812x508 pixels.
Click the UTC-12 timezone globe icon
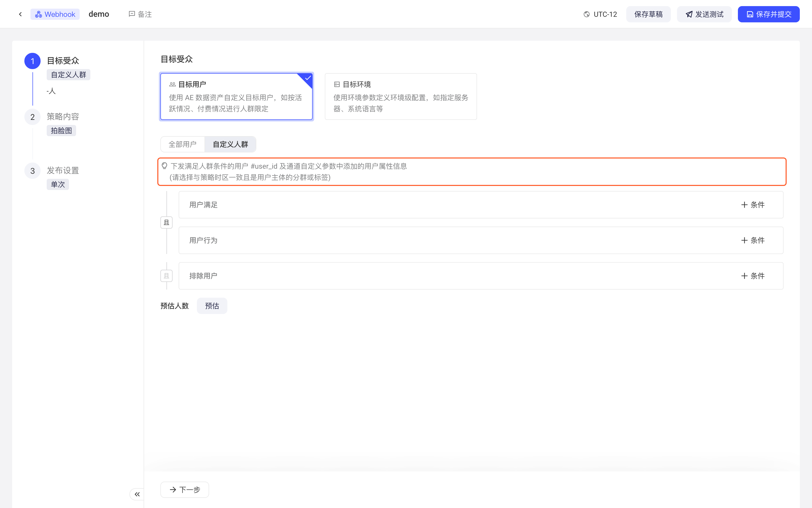pyautogui.click(x=586, y=14)
